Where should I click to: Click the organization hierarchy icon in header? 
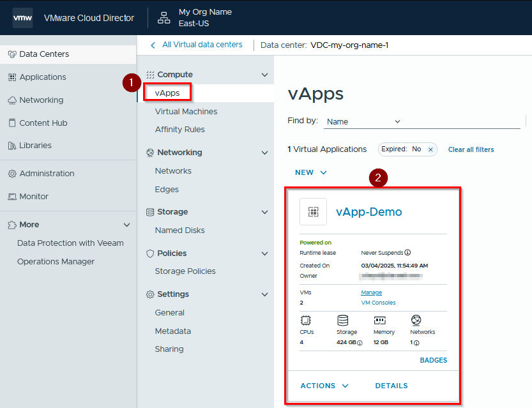164,18
